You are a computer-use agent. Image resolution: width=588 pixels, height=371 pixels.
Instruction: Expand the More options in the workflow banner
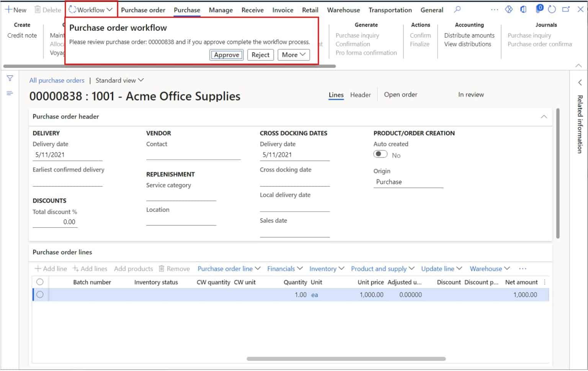click(293, 55)
